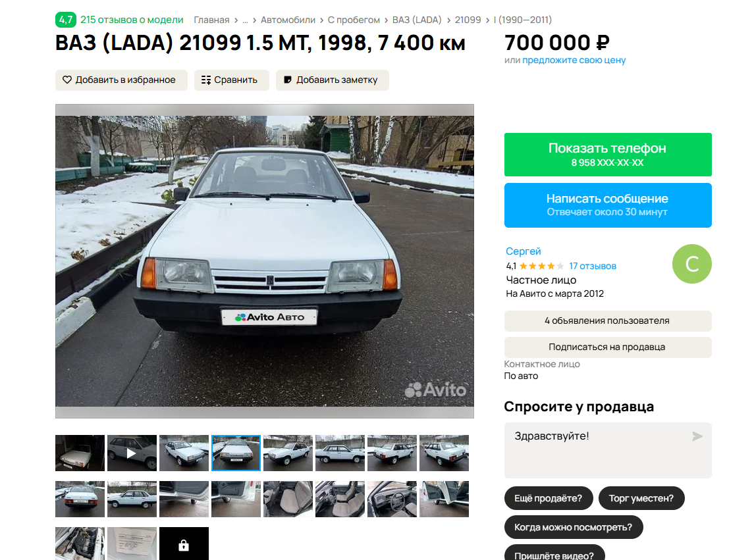This screenshot has height=560, width=754.
Task: Click предложите свою цену link
Action: coord(574,60)
